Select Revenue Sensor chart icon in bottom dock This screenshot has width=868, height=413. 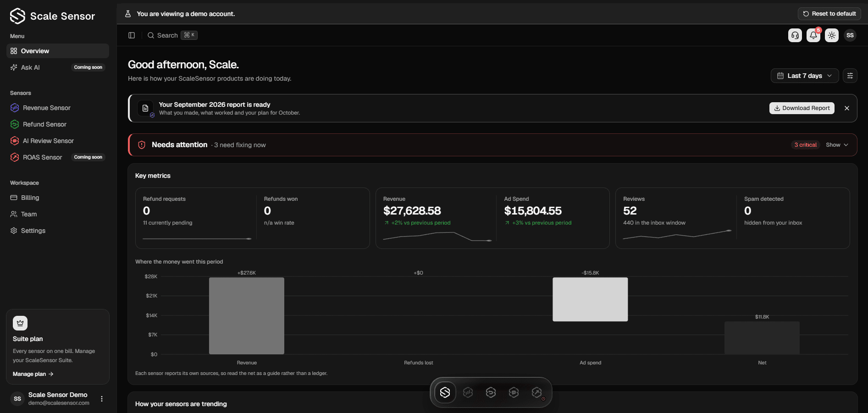(468, 392)
